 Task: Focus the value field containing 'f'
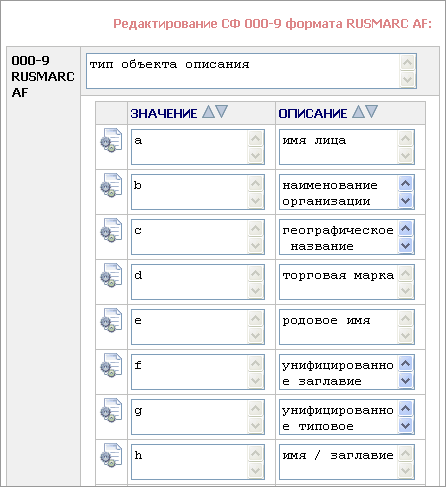point(198,372)
